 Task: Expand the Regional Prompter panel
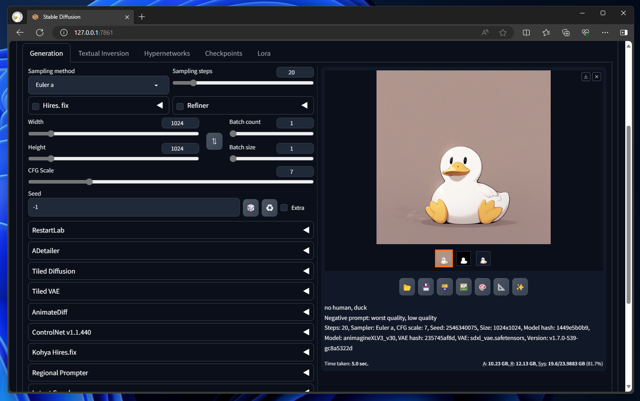(x=171, y=373)
